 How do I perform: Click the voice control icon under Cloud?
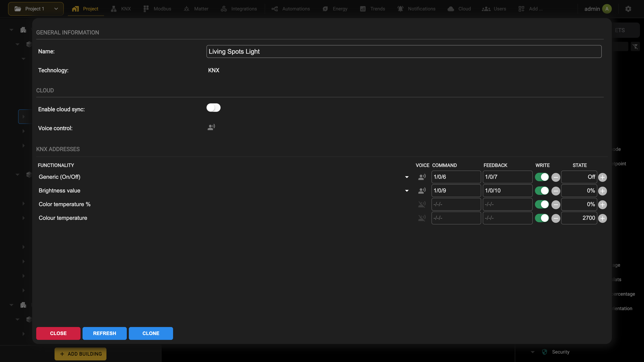pyautogui.click(x=211, y=127)
